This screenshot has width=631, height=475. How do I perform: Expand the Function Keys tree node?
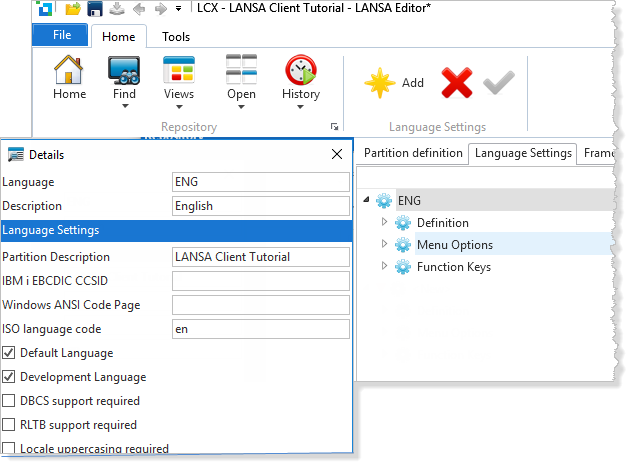384,266
